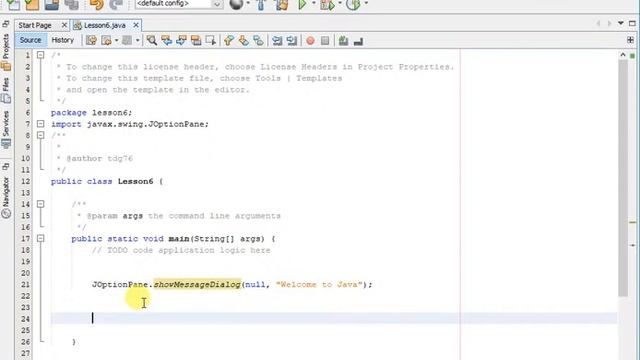Click the vertical scrollbar thumb
640x360 pixels.
pyautogui.click(x=623, y=178)
